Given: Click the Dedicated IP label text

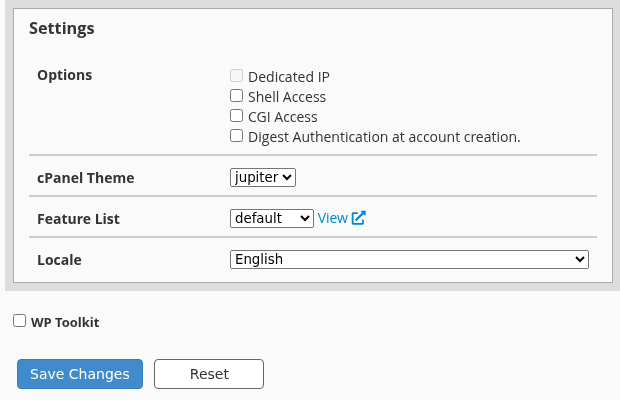Looking at the screenshot, I should (x=289, y=77).
